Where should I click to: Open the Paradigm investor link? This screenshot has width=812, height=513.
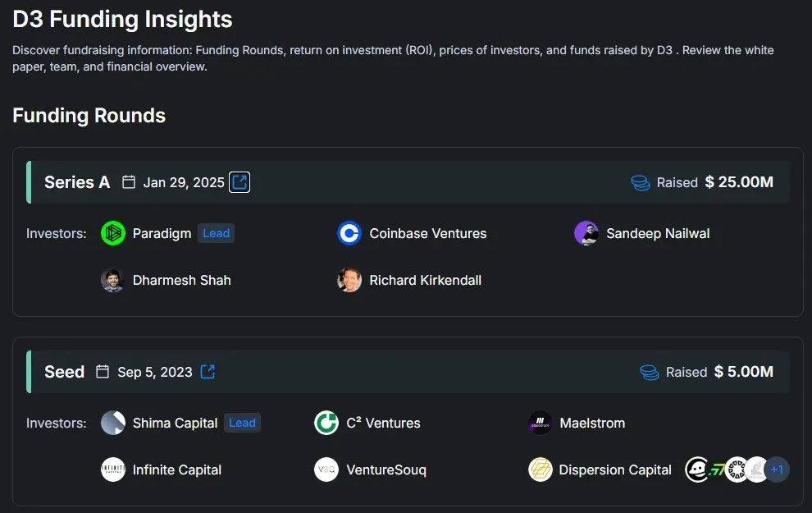click(162, 233)
